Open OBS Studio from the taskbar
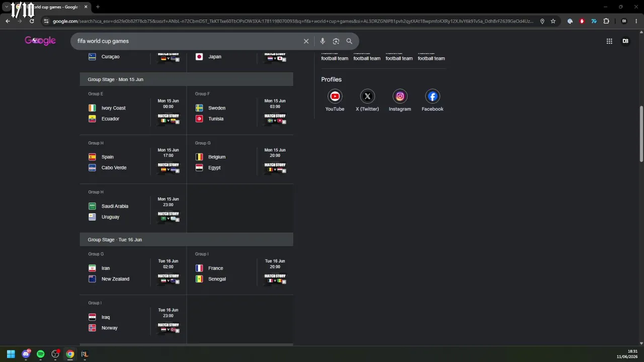644x362 pixels. (x=55, y=354)
